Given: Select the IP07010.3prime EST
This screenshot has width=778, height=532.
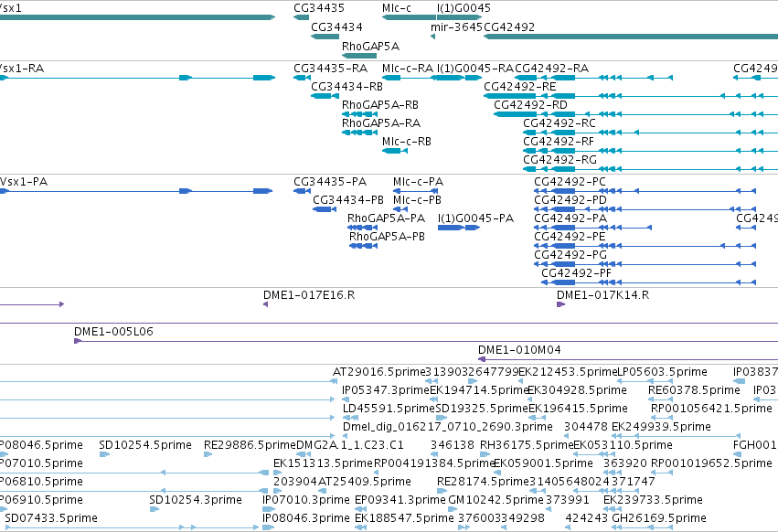Looking at the screenshot, I should tap(305, 500).
